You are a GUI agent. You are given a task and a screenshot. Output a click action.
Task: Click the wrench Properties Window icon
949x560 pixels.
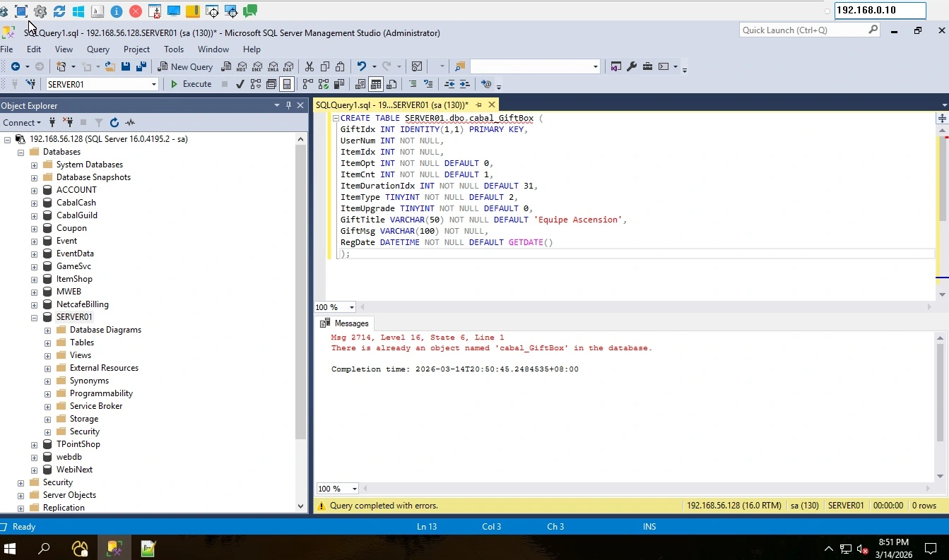click(632, 66)
